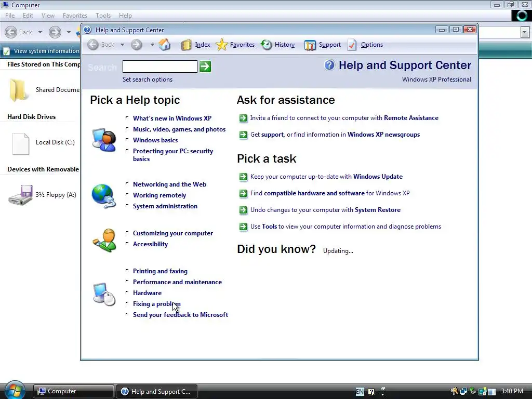Open Help menu in Computer window

point(125,16)
